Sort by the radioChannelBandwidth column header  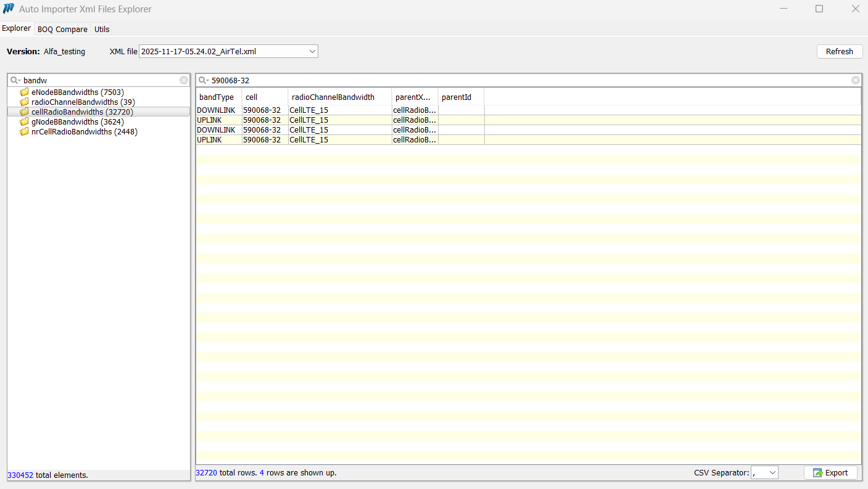tap(333, 97)
